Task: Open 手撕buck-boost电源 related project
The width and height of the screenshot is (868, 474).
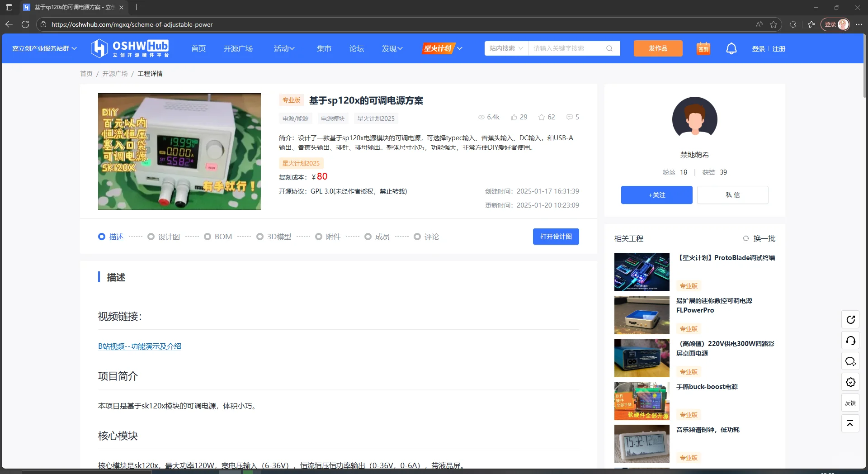Action: (x=707, y=387)
